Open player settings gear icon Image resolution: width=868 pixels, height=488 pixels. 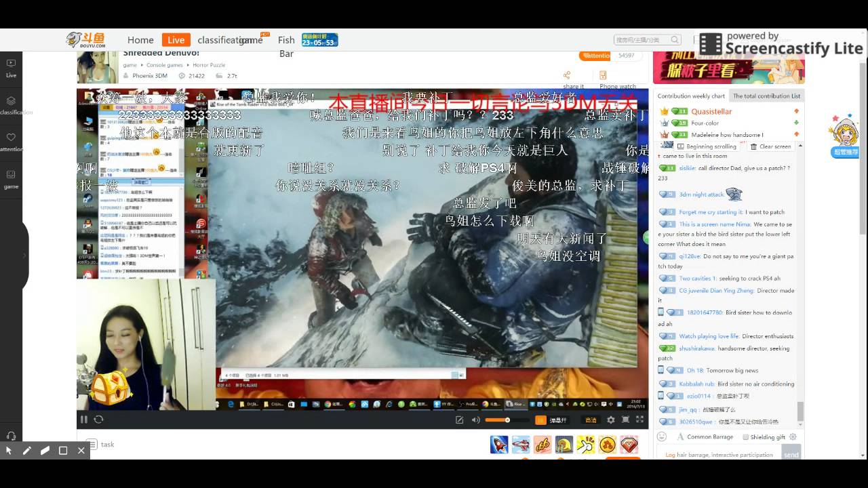tap(611, 420)
